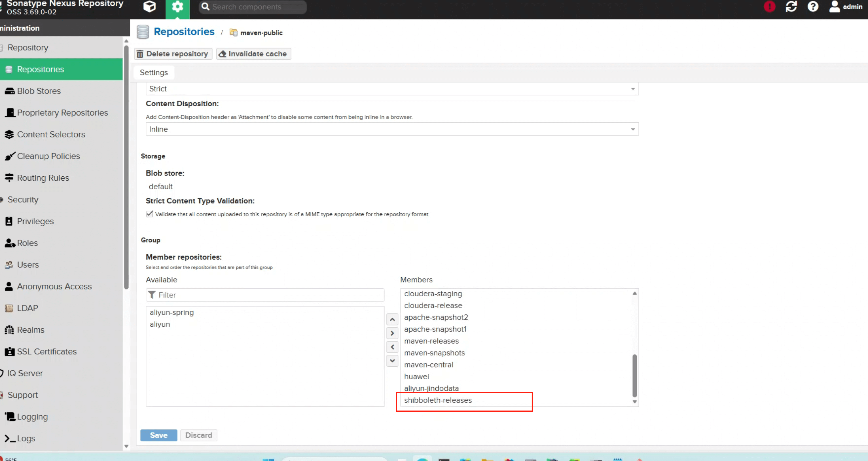This screenshot has width=868, height=461.
Task: Click the Members list scrollbar thumb
Action: 634,376
